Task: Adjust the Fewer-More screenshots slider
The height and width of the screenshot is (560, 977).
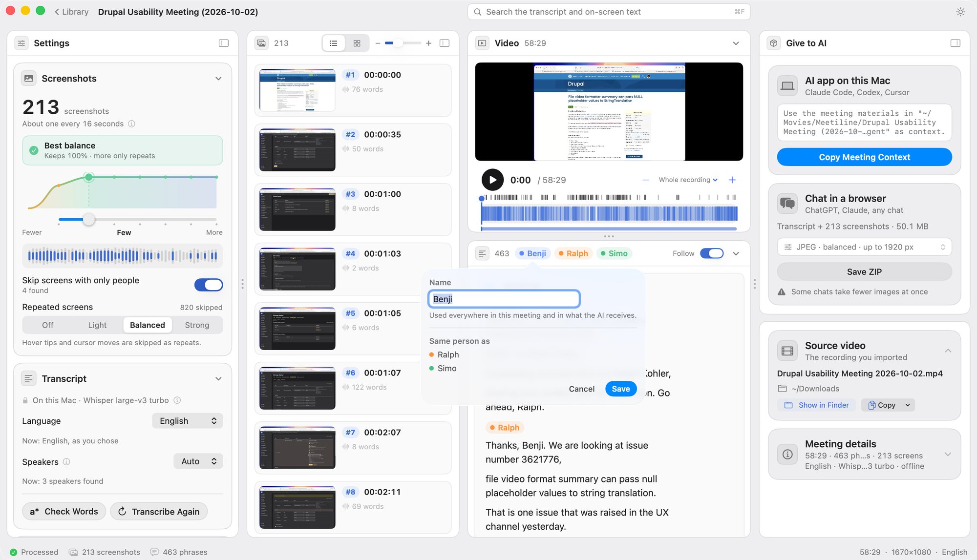Action: pyautogui.click(x=88, y=220)
